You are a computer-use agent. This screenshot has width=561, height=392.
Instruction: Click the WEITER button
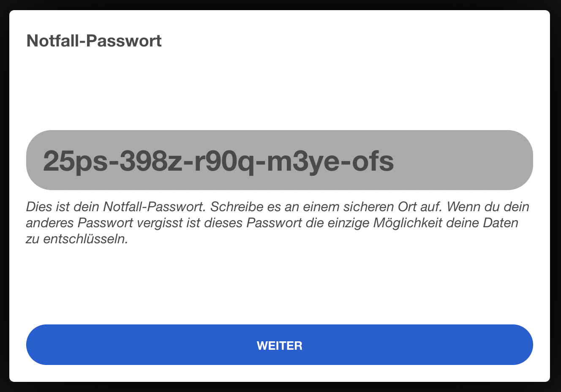pos(279,345)
